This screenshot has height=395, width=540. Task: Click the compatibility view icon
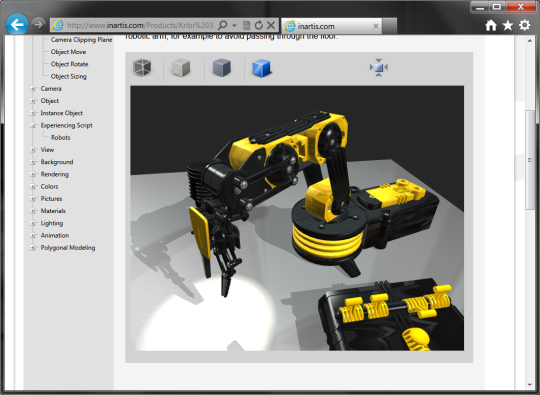(x=246, y=25)
